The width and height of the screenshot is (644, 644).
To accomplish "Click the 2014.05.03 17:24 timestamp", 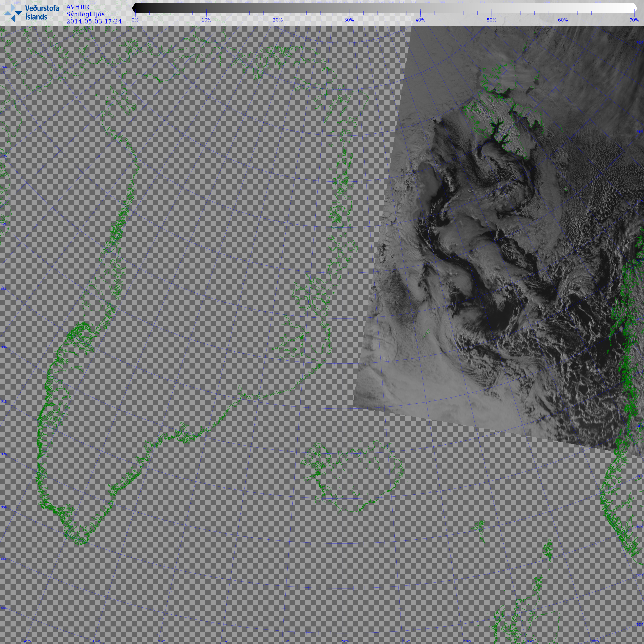I will click(94, 21).
